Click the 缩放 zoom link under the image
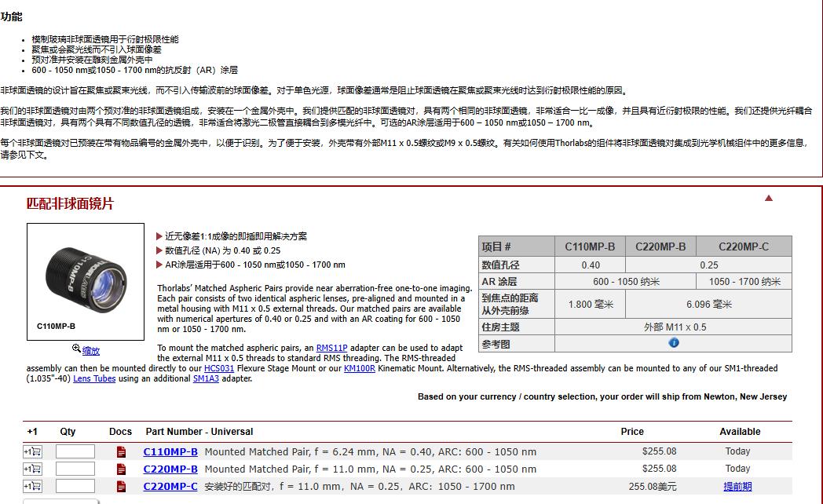 [91, 351]
